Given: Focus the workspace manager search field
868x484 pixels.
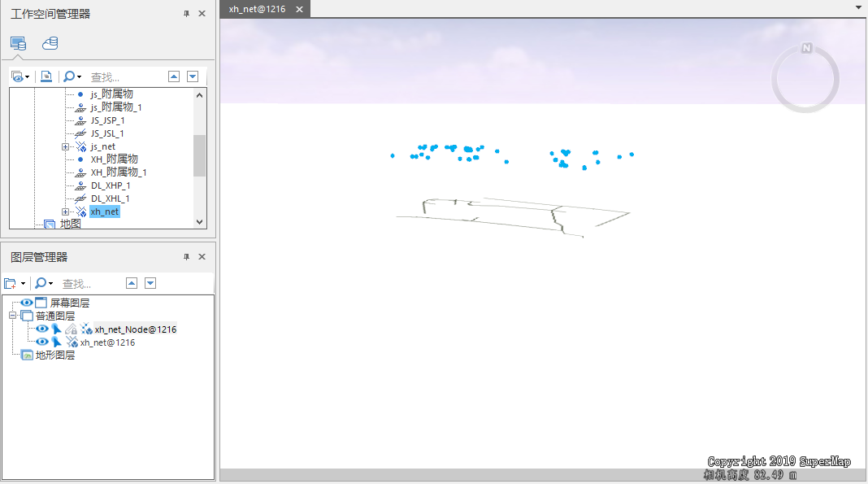Looking at the screenshot, I should (128, 77).
